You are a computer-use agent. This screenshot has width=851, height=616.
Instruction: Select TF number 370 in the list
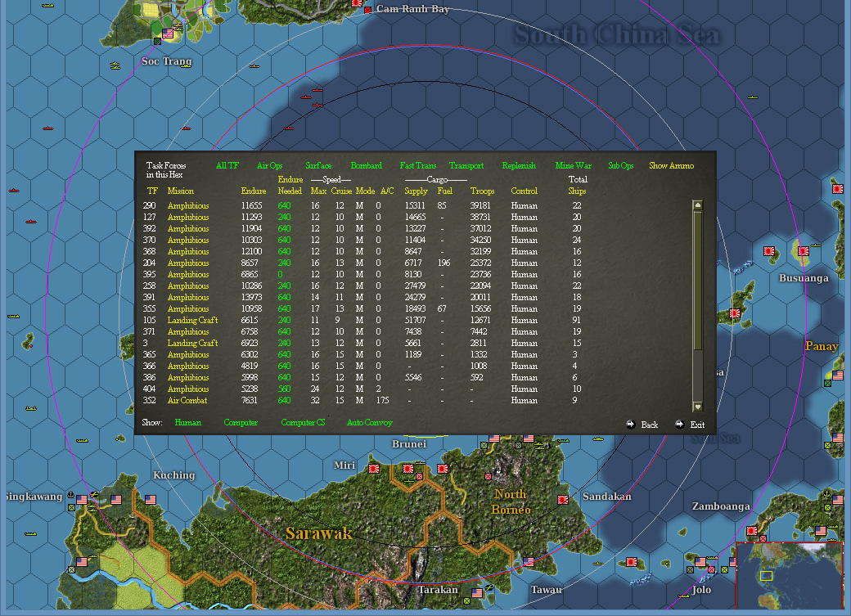(x=149, y=240)
